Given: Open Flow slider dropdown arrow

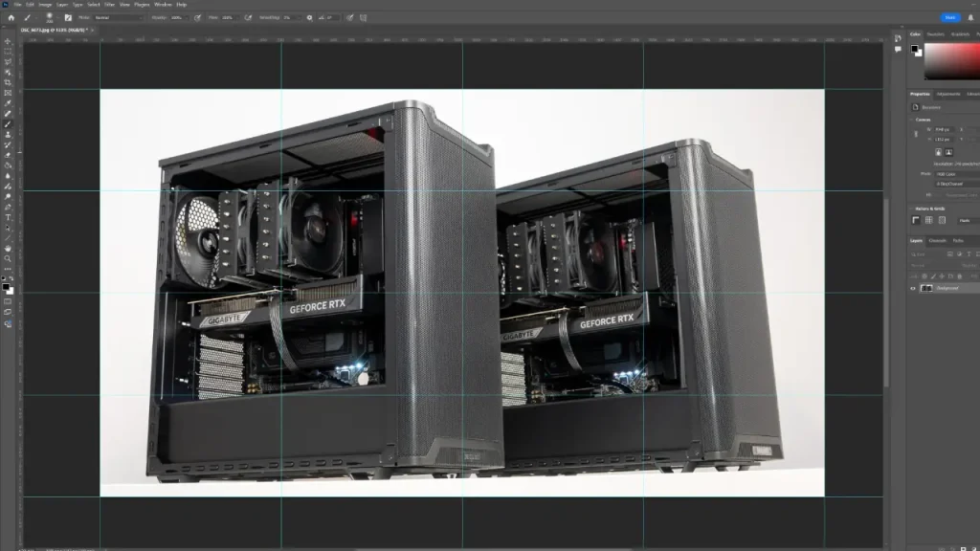Looking at the screenshot, I should [x=237, y=17].
